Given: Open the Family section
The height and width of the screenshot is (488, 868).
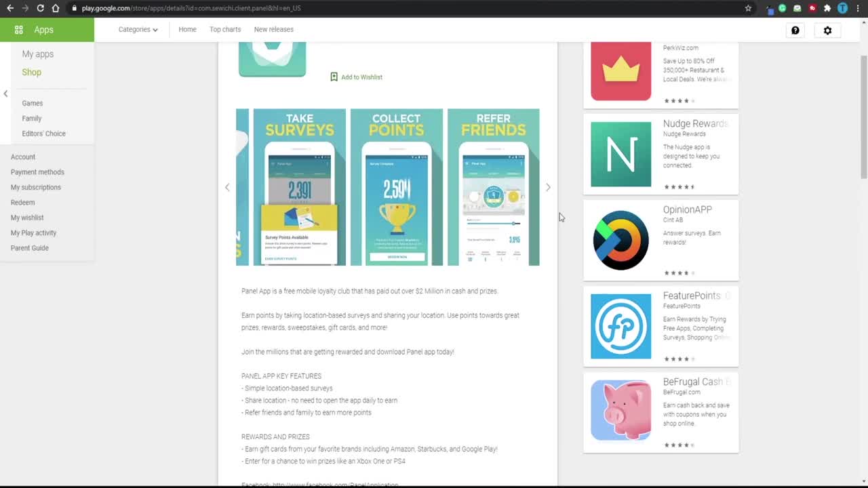Looking at the screenshot, I should (x=31, y=118).
